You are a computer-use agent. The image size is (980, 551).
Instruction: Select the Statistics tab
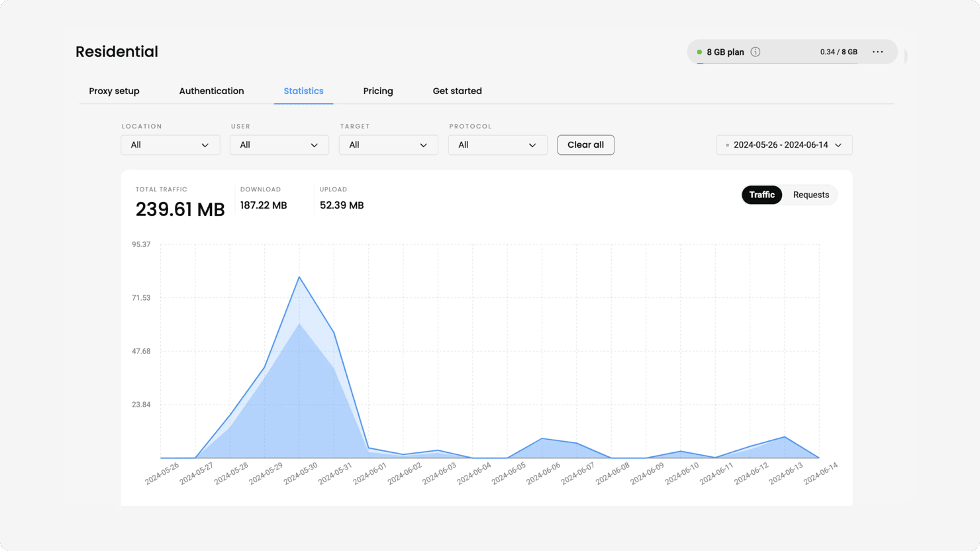[303, 91]
